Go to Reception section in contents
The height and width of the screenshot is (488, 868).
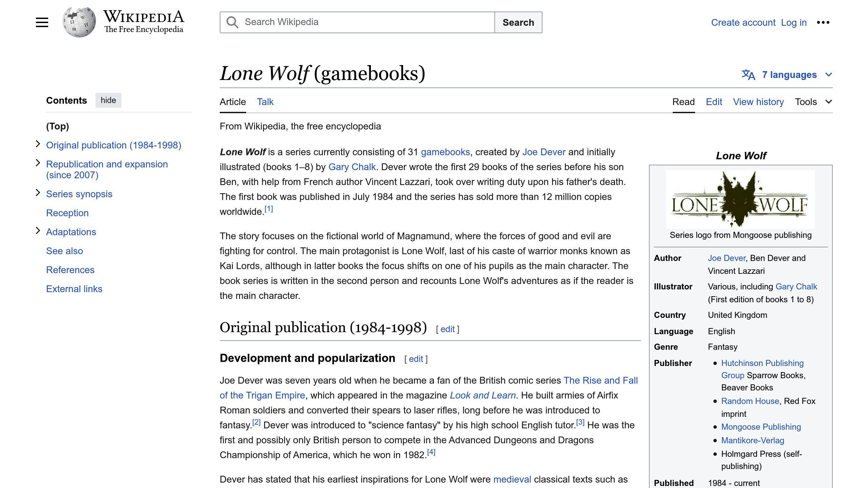[x=67, y=213]
